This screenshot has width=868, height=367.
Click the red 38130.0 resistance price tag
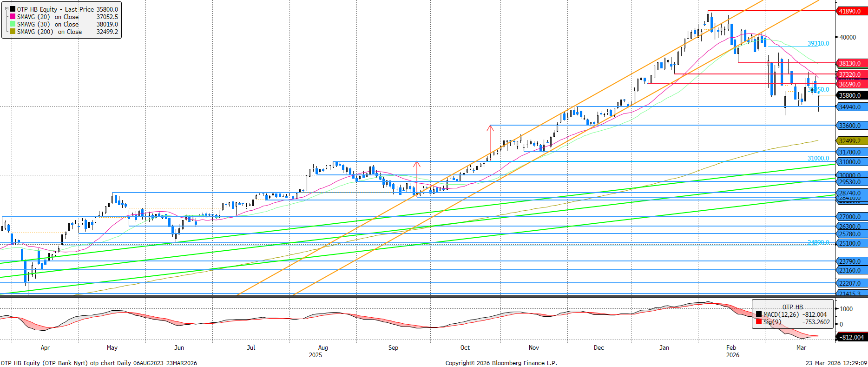tap(850, 63)
